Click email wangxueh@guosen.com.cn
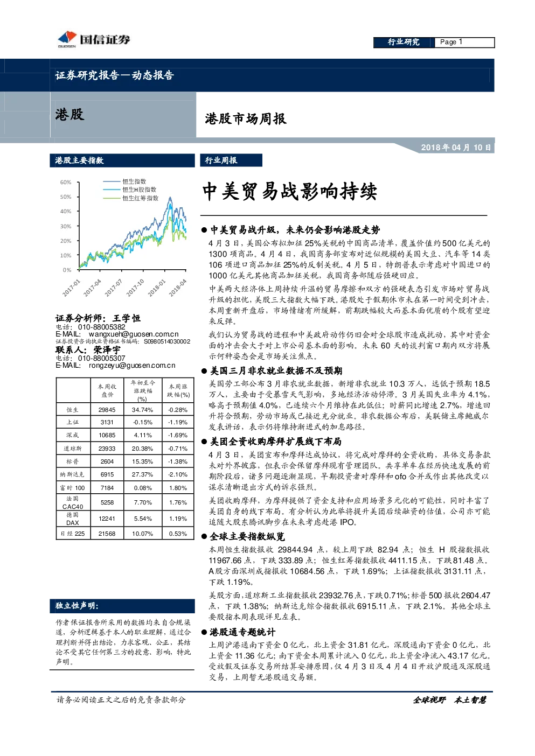This screenshot has height=756, width=535. (x=134, y=334)
